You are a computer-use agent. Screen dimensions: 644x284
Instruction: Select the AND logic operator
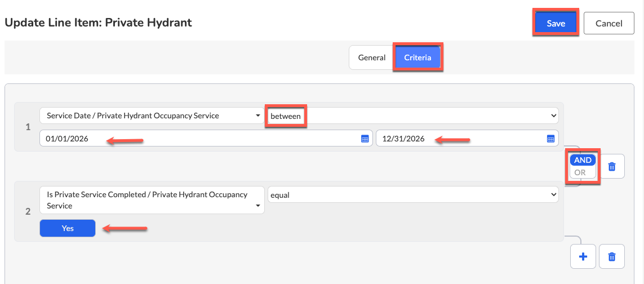click(x=583, y=160)
